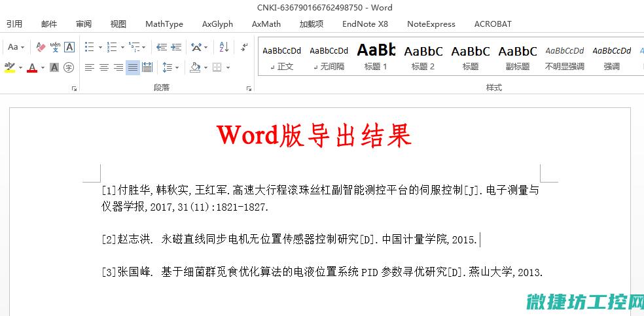Apply the 副标题 style
Screen dimensions: 644x316
518,57
